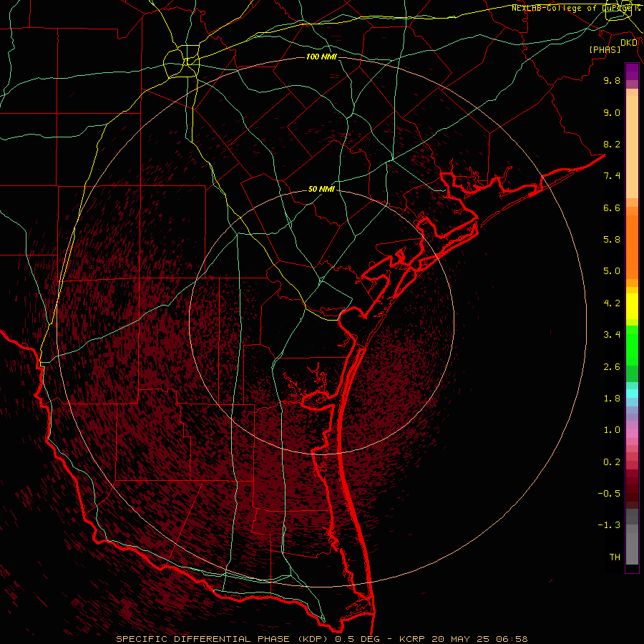Viewport: 644px width, 644px height.
Task: Click the 50 NMI range ring label
Action: (321, 189)
